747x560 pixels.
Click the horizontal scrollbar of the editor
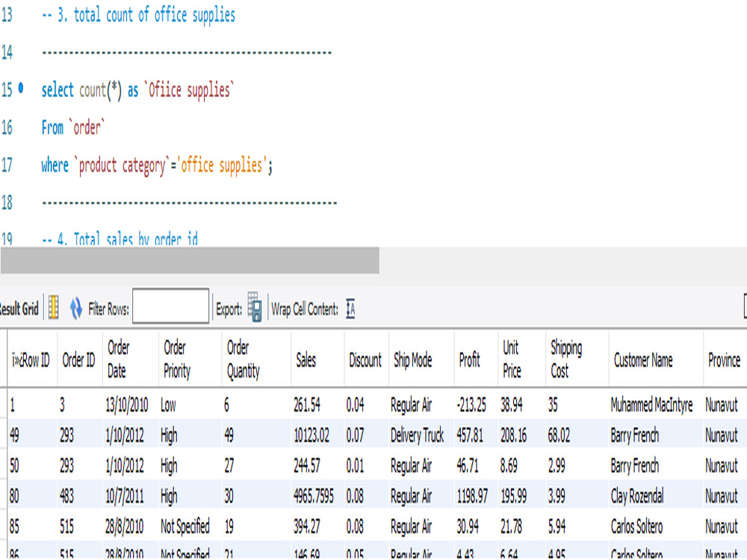190,260
